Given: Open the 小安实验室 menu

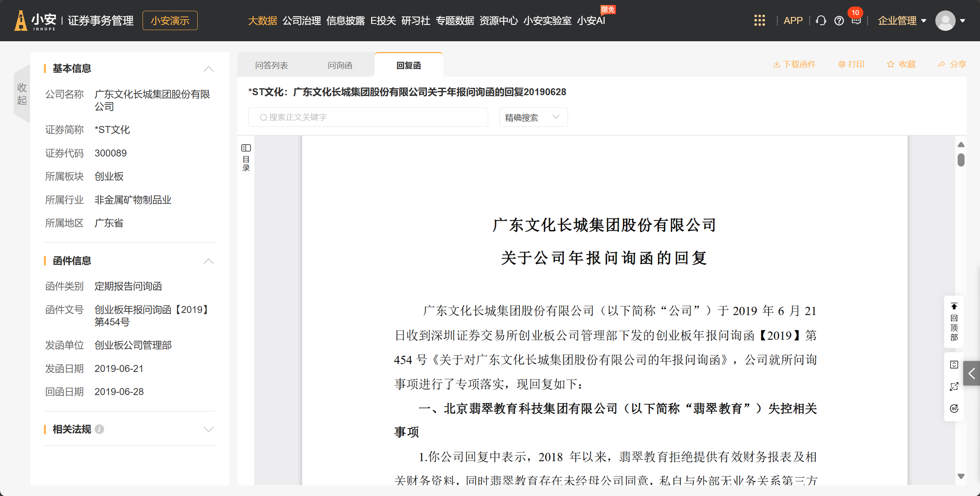Looking at the screenshot, I should click(547, 21).
